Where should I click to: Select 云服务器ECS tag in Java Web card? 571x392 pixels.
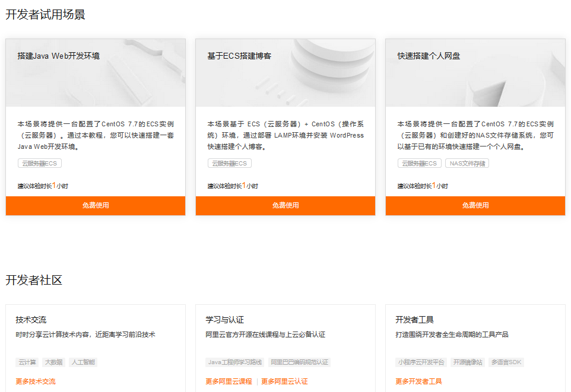pos(40,164)
